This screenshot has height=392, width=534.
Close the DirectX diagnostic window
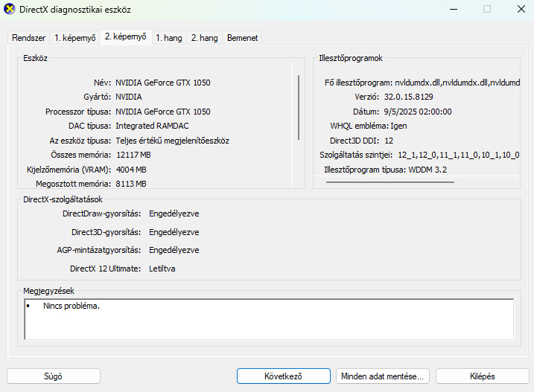(x=521, y=9)
